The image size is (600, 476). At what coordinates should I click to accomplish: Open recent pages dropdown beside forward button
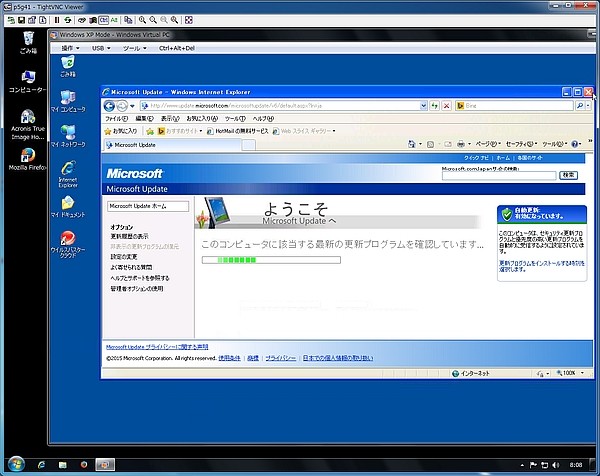coord(132,106)
